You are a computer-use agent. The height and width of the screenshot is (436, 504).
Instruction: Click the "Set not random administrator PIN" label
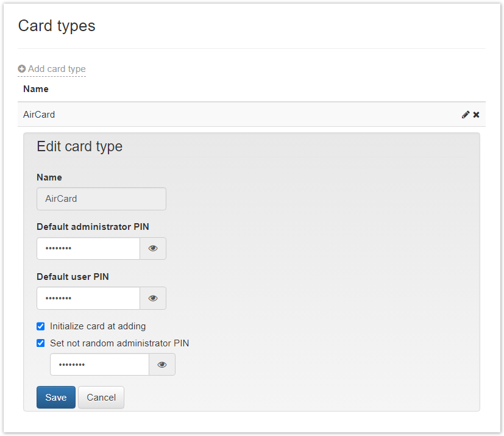click(x=119, y=343)
